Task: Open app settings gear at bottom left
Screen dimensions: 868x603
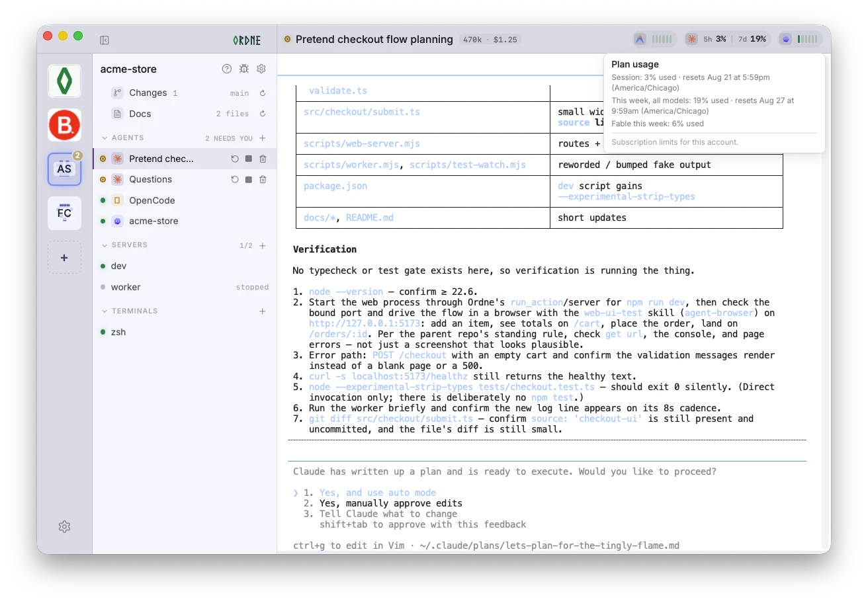Action: [64, 526]
